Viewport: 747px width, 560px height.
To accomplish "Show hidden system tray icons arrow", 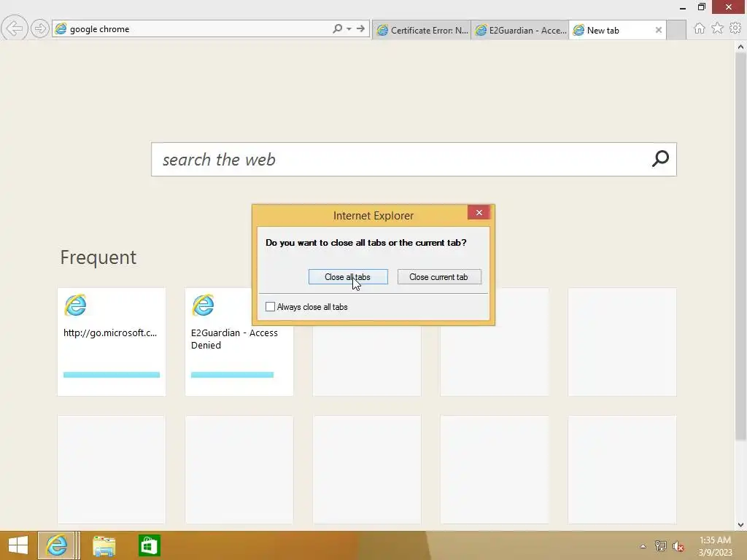I will click(643, 546).
